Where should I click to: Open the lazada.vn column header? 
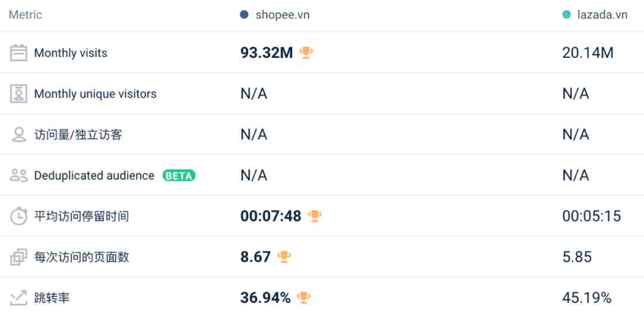602,15
